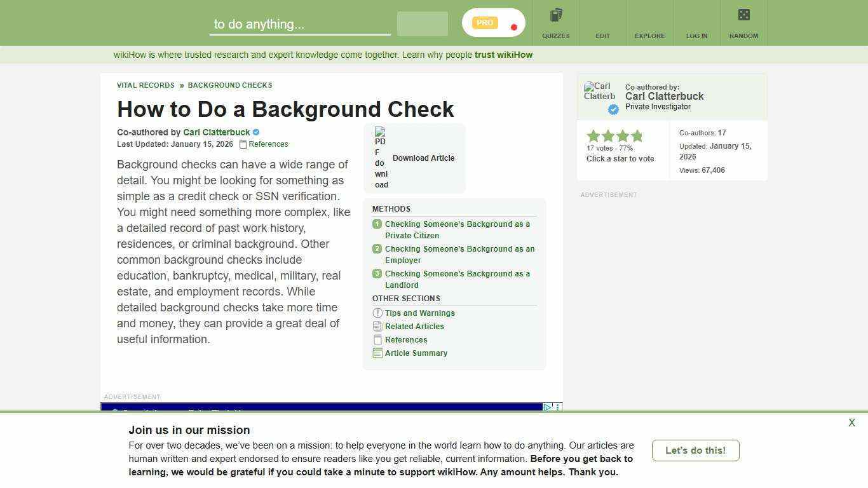Click the Carl Clatterbuck author link

[x=217, y=132]
